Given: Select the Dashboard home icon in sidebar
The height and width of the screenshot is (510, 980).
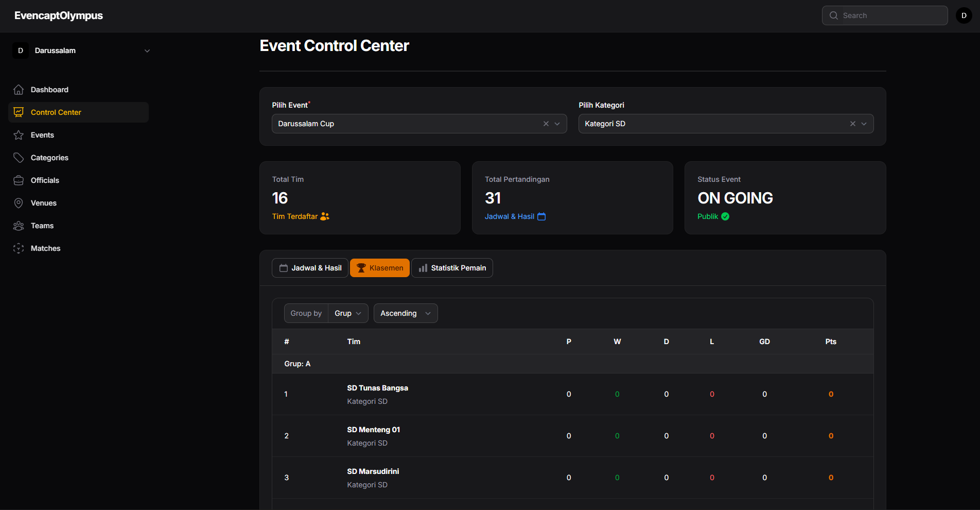Looking at the screenshot, I should (x=19, y=89).
